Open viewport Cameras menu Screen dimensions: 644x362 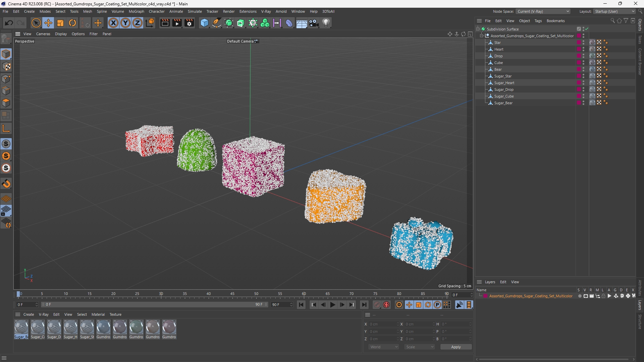pyautogui.click(x=43, y=34)
